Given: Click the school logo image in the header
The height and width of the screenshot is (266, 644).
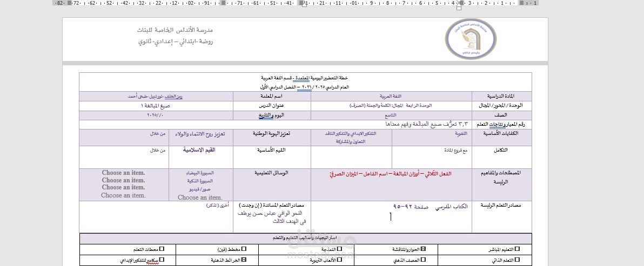Looking at the screenshot, I should click(471, 39).
